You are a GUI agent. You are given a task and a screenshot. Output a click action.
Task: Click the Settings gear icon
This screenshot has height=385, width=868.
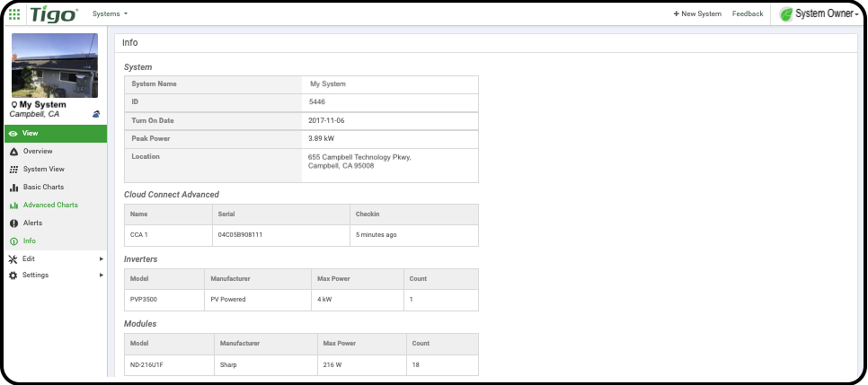pos(13,275)
